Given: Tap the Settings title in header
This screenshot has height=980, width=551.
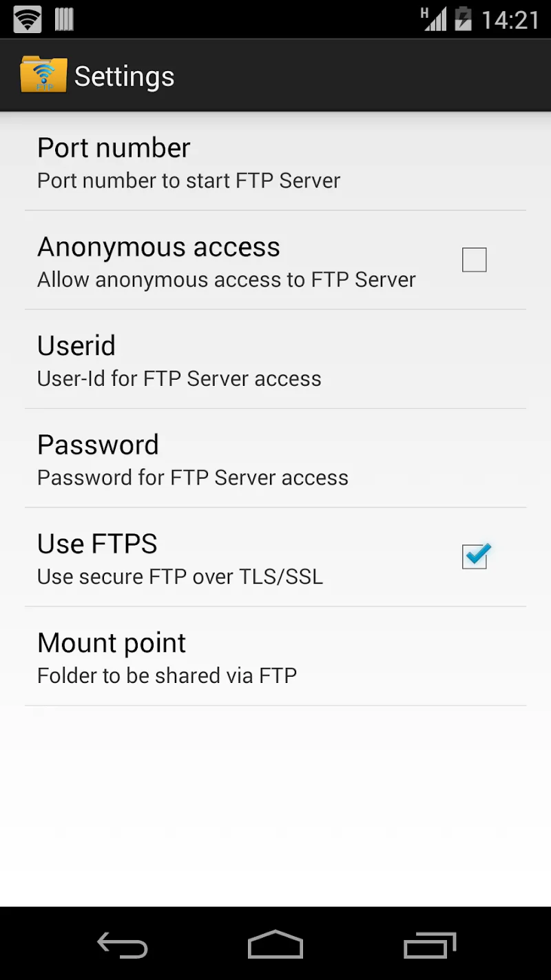Looking at the screenshot, I should (x=124, y=76).
